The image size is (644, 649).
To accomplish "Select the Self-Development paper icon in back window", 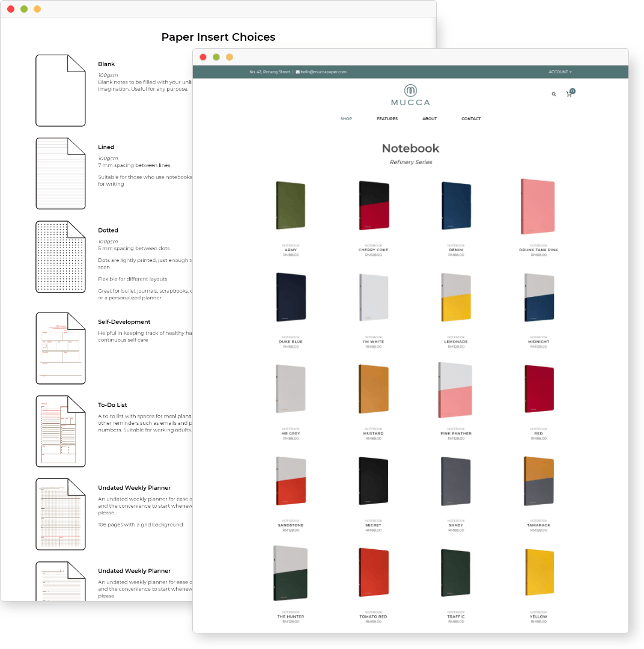I will click(61, 349).
